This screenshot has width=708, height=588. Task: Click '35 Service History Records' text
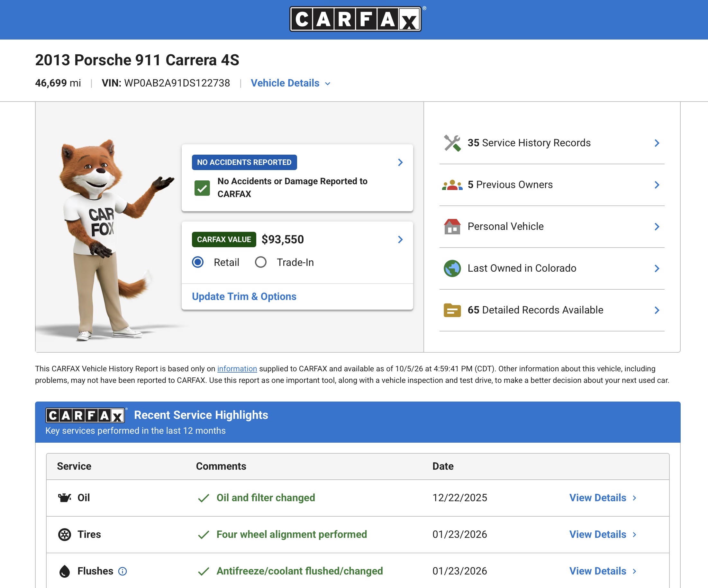[x=529, y=143]
